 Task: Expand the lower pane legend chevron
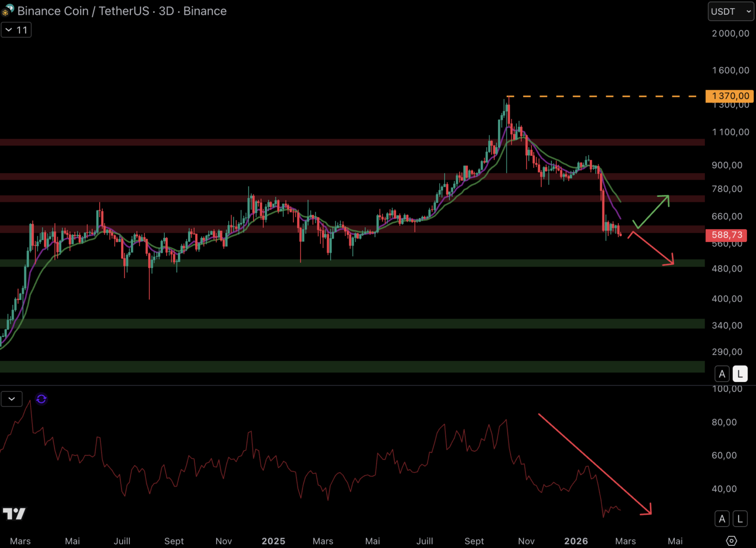12,399
